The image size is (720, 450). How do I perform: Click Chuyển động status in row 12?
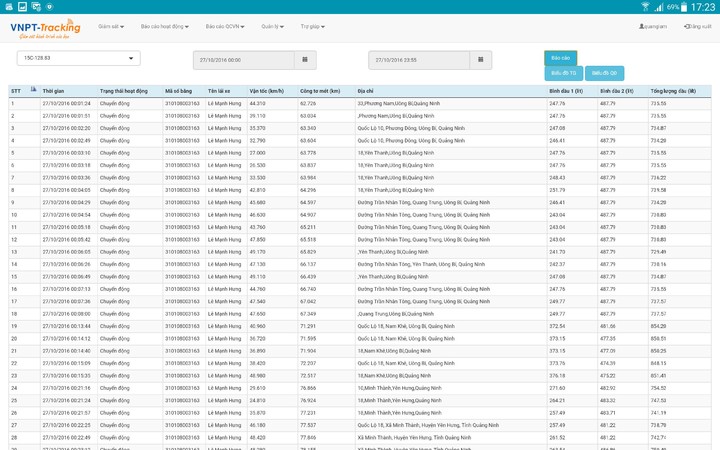(x=114, y=240)
